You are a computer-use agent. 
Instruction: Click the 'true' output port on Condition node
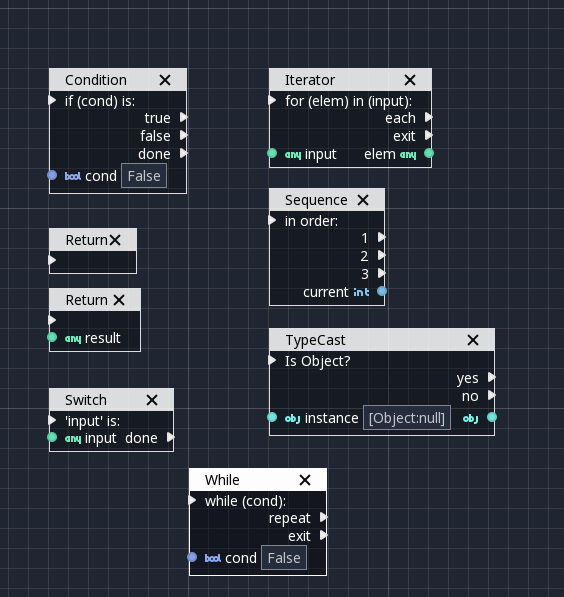184,117
